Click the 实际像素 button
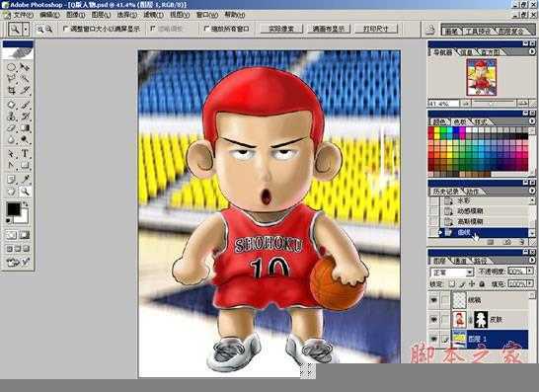 pyautogui.click(x=280, y=29)
